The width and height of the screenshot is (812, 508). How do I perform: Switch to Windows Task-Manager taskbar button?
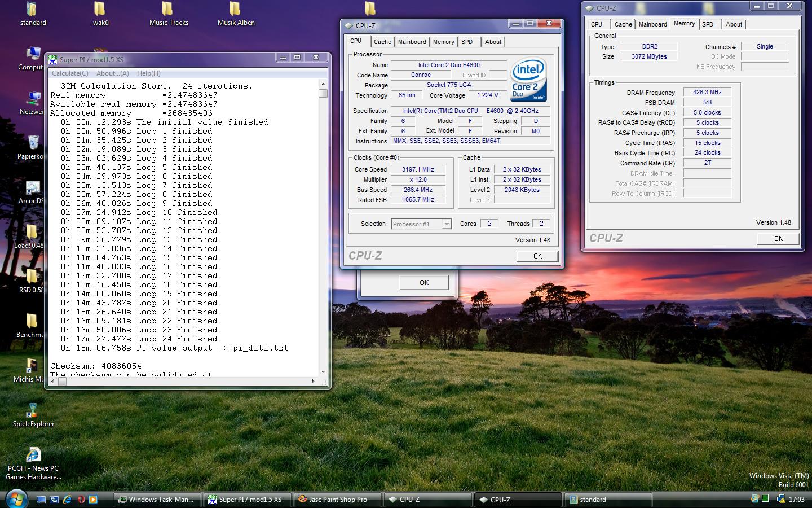click(157, 500)
